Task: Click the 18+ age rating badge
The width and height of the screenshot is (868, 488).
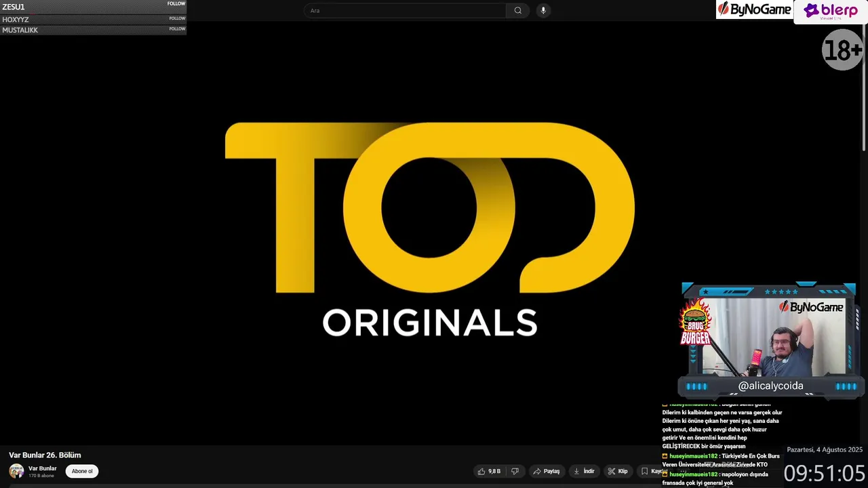Action: click(x=843, y=49)
